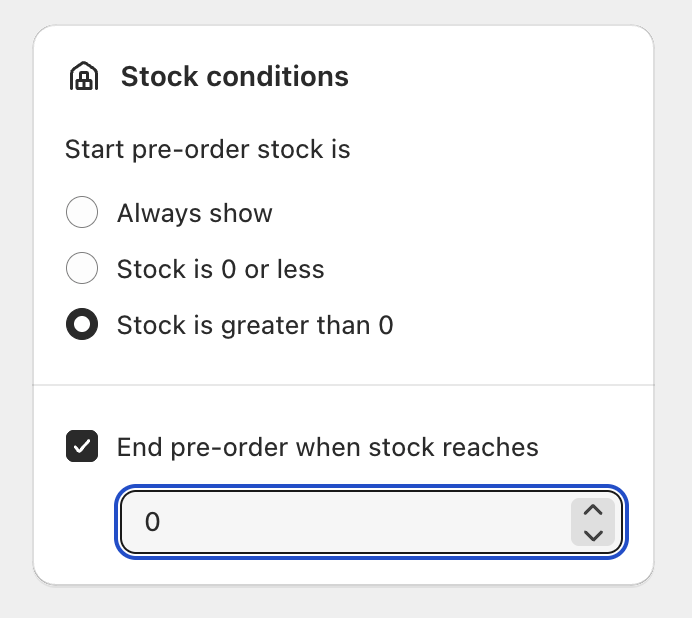Click the "Always show" option label

194,213
